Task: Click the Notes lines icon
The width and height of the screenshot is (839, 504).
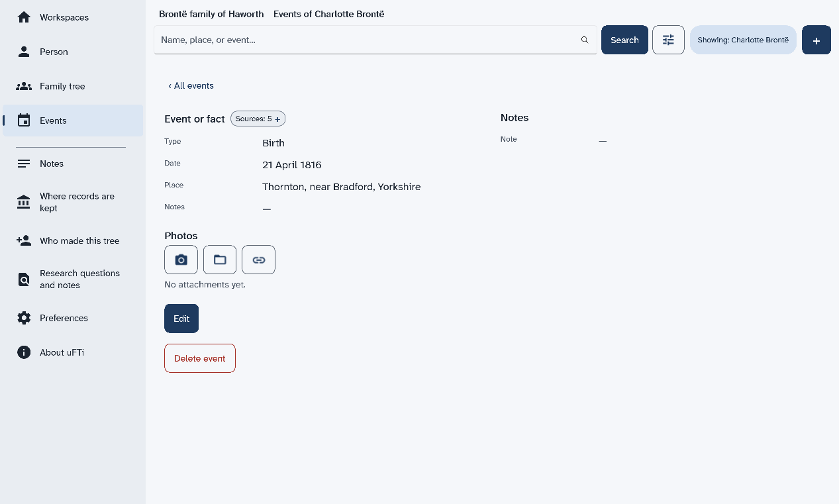Action: (x=24, y=164)
